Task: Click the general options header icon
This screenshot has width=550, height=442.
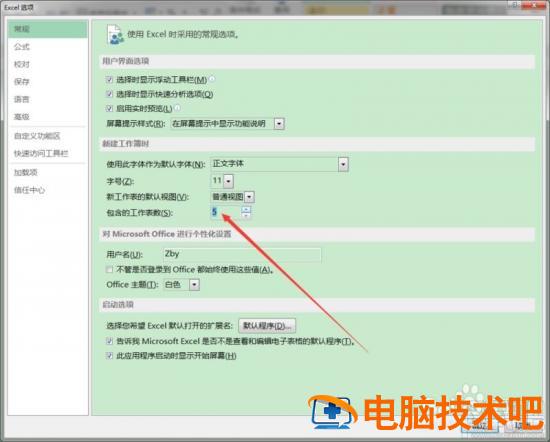Action: coord(114,34)
